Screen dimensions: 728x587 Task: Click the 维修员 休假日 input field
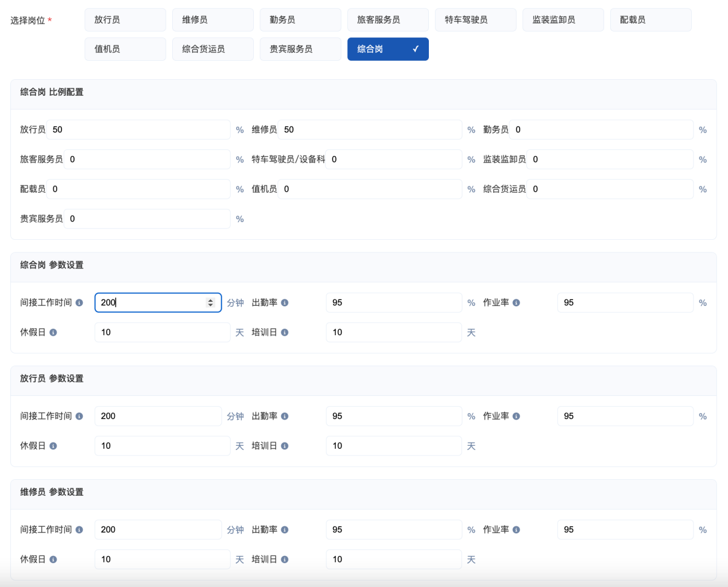(x=162, y=560)
